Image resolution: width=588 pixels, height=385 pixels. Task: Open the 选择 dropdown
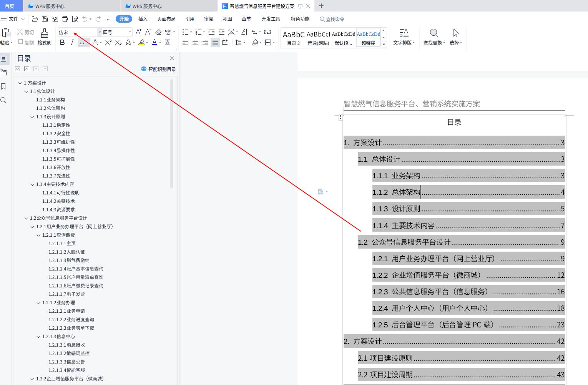coord(456,37)
